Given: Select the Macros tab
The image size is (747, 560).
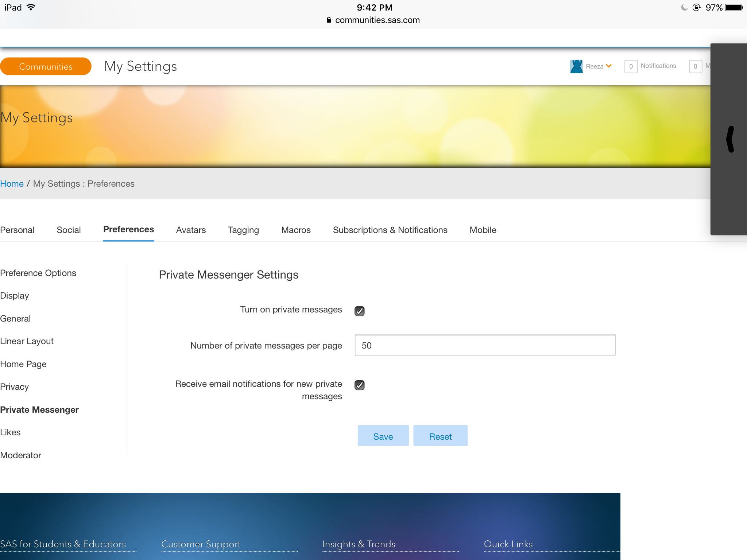Looking at the screenshot, I should pos(296,230).
